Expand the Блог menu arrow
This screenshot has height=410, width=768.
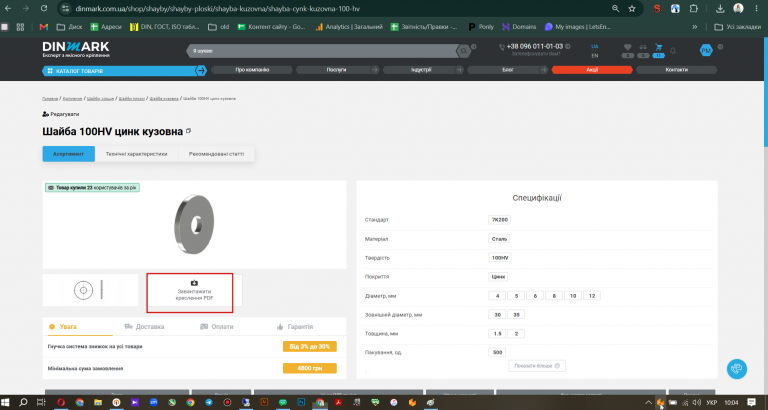pos(544,70)
